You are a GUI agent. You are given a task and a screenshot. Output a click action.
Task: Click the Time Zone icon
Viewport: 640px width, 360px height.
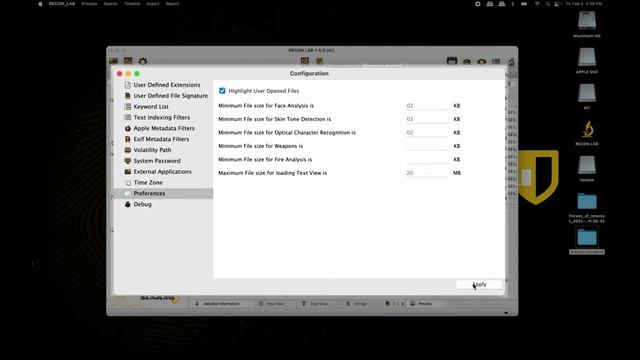click(128, 183)
